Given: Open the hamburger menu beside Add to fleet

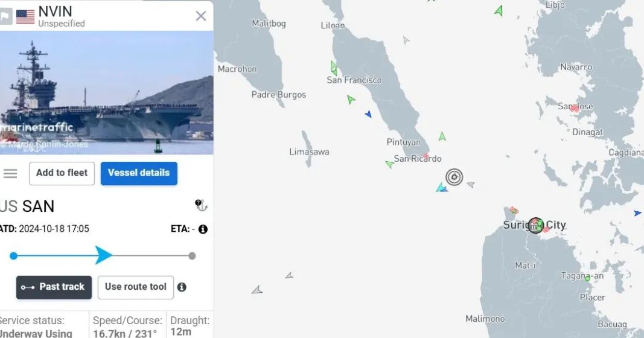Looking at the screenshot, I should [x=10, y=173].
